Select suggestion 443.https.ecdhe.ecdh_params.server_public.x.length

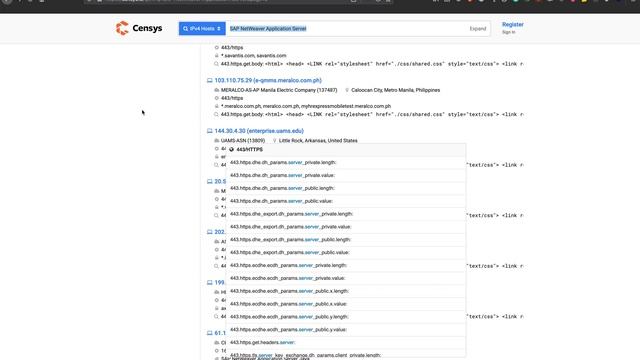coord(346,291)
